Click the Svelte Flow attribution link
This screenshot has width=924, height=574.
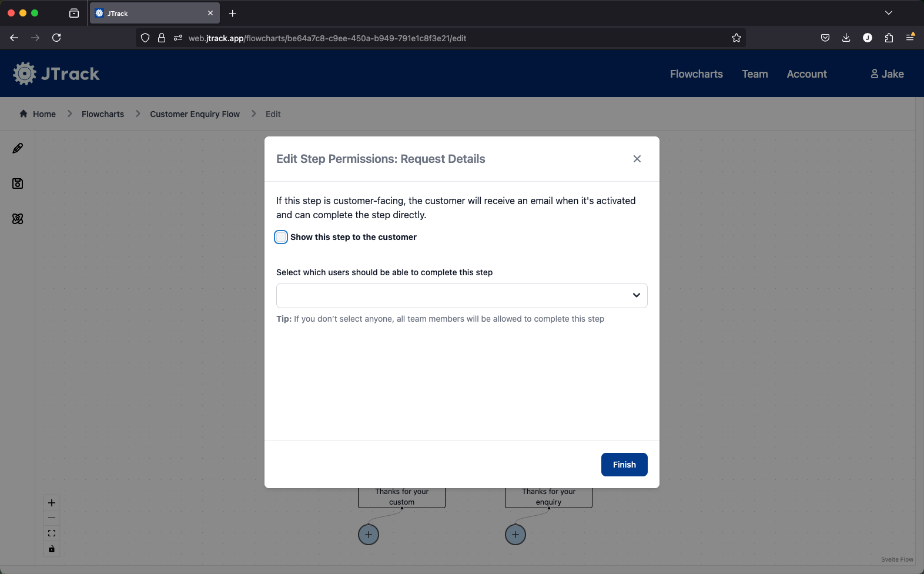tap(897, 559)
